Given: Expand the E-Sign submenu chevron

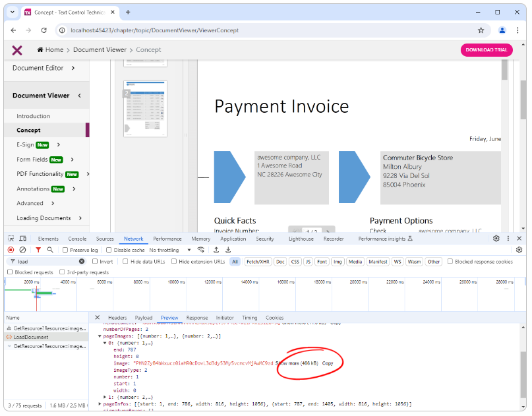Looking at the screenshot, I should (x=59, y=145).
